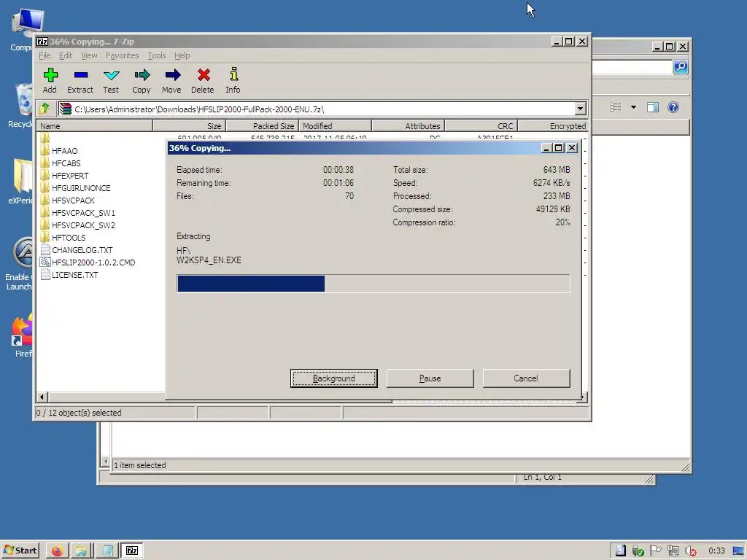Viewport: 747px width, 560px height.
Task: Open the Recycle Bin desktop icon
Action: pos(20,105)
